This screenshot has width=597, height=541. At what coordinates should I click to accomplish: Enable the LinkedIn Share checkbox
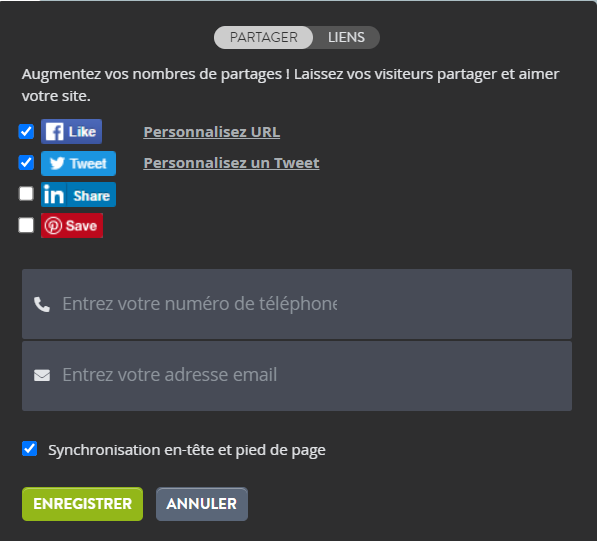(26, 193)
